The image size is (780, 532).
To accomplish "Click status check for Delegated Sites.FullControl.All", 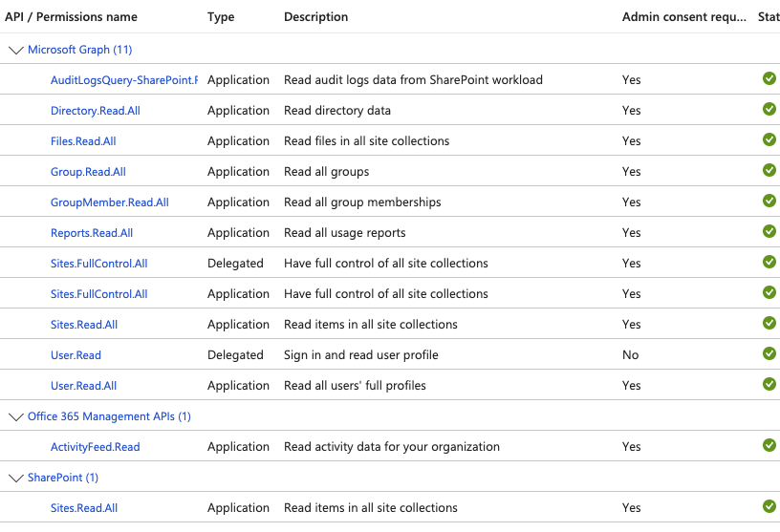I will click(769, 262).
